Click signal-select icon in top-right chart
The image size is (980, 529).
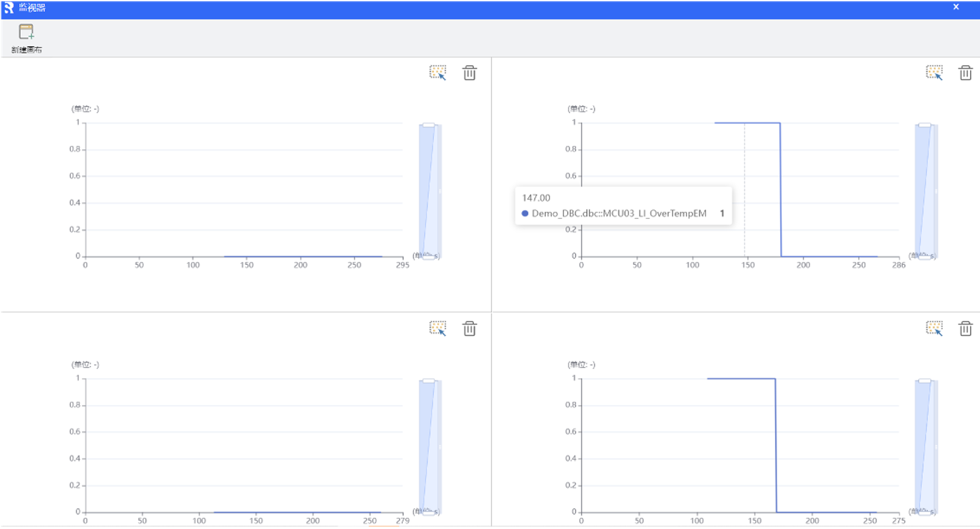pos(934,73)
